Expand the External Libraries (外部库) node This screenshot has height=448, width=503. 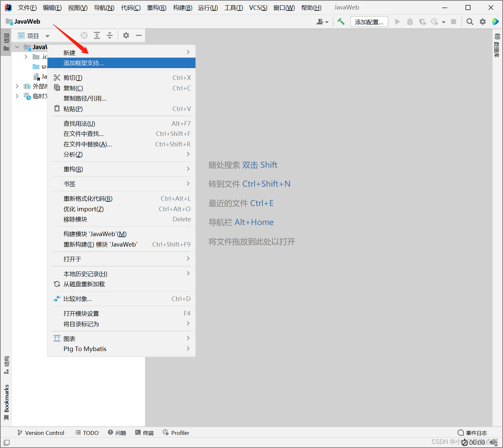17,86
